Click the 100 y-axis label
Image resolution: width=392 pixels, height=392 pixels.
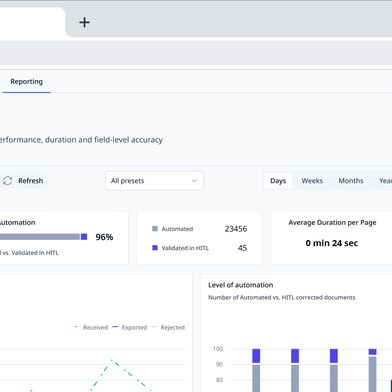[218, 349]
